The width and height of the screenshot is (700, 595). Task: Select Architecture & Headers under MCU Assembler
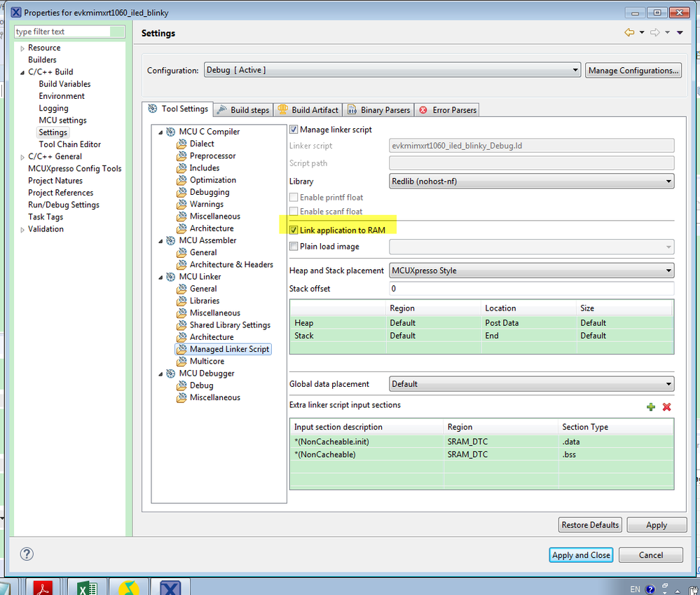[231, 264]
